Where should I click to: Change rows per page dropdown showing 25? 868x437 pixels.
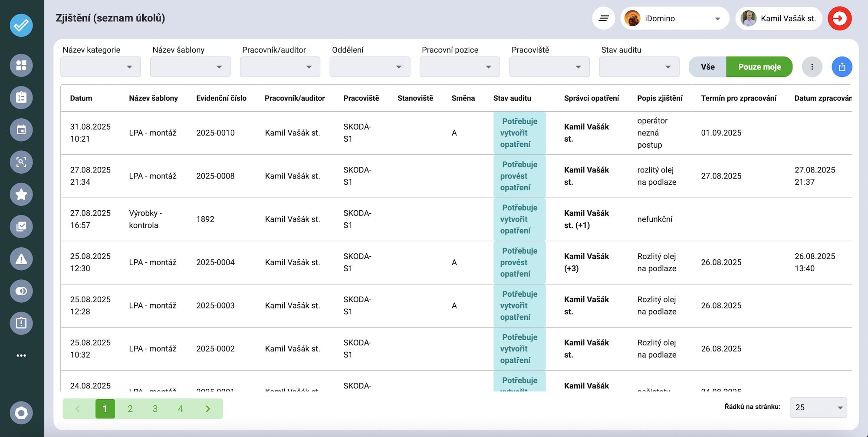point(818,407)
